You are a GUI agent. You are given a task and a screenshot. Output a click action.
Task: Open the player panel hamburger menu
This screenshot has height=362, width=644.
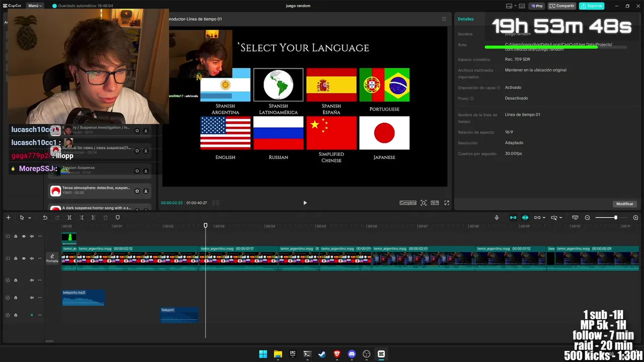point(444,19)
